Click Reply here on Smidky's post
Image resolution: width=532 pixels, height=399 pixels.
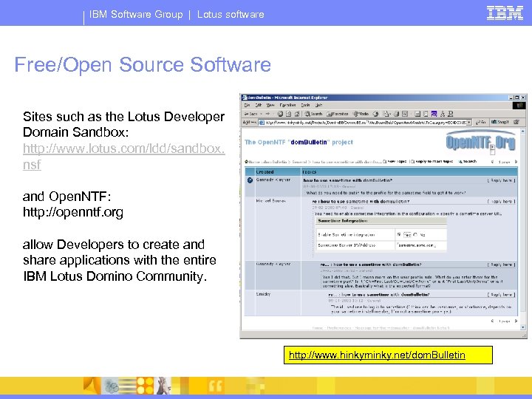501,295
